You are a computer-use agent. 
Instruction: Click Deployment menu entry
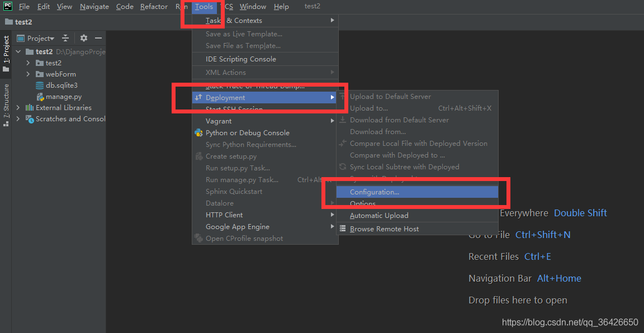click(265, 97)
